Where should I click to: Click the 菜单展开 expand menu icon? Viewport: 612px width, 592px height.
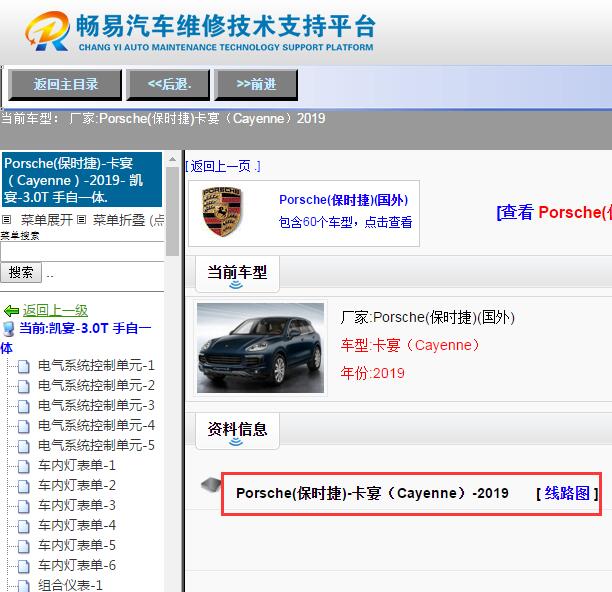tap(6, 219)
